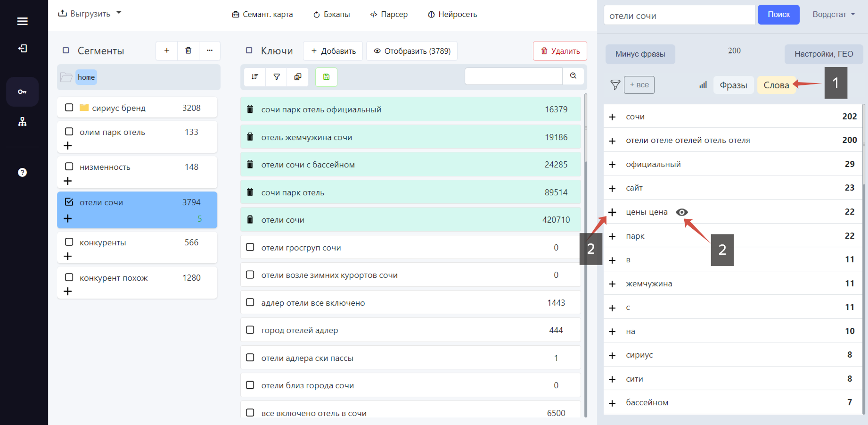Check the 'конкуренты' segment checkbox
This screenshot has width=868, height=425.
point(69,242)
